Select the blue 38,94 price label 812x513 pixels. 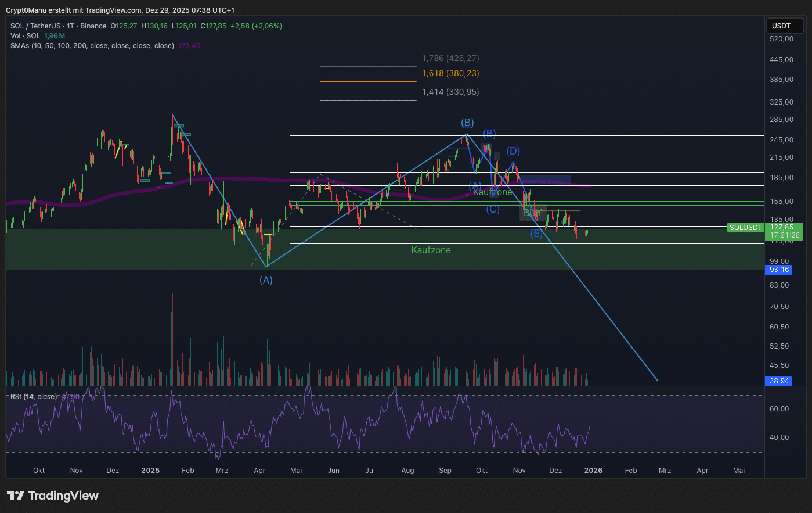[x=779, y=381]
